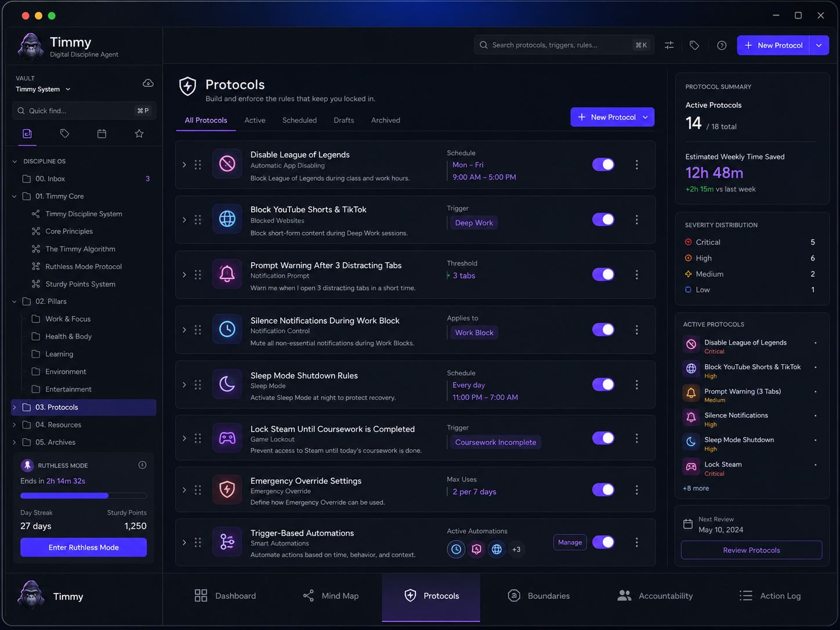Switch to the Scheduled tab
The height and width of the screenshot is (630, 840).
299,120
